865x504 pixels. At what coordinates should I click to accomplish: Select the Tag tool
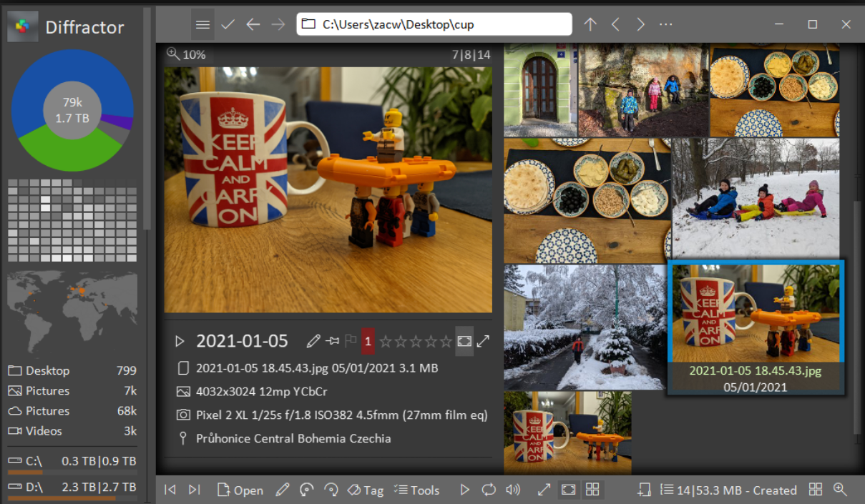click(365, 490)
